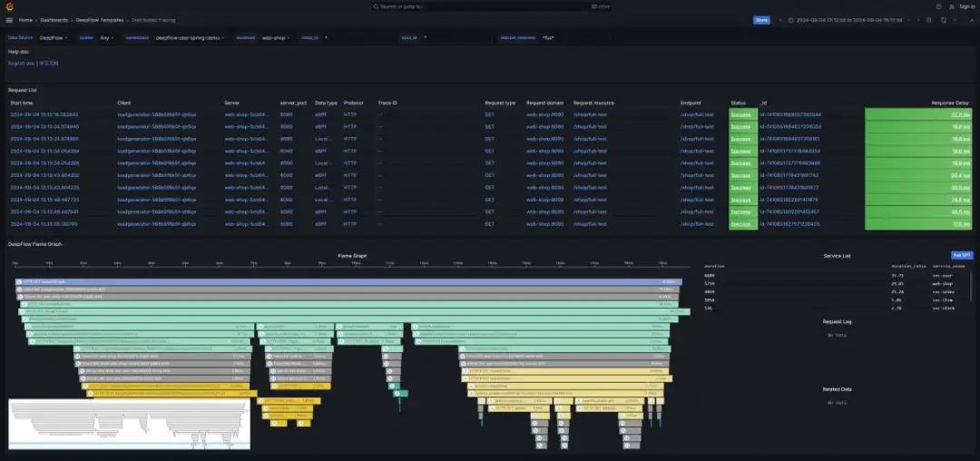Click the Share button
Screen dimensions: 980x461
point(761,20)
